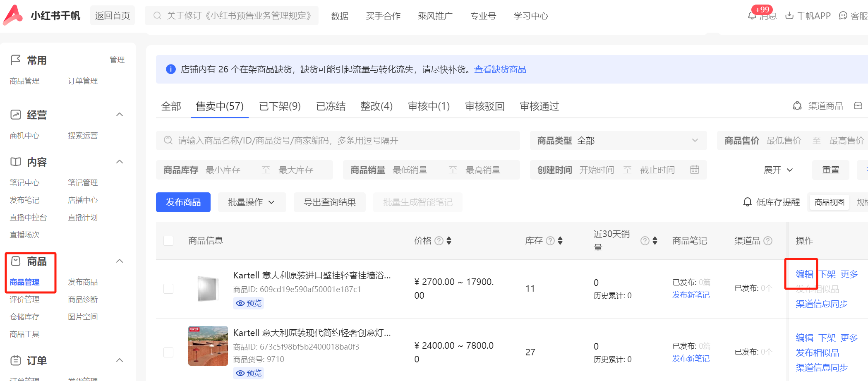Click the 常用 flag icon
Screen dimensions: 868x381
[x=16, y=60]
